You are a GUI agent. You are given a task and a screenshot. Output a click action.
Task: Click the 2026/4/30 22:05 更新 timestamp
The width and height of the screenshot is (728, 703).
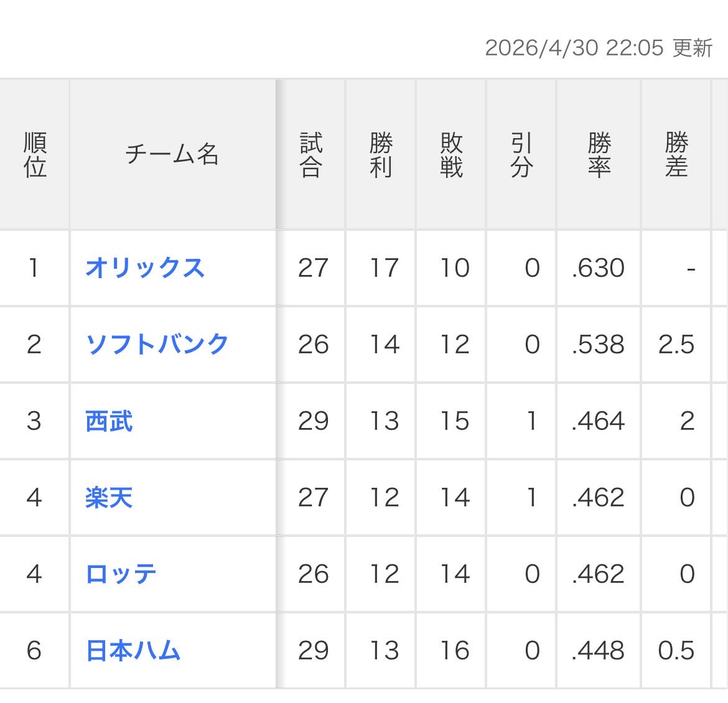(599, 48)
